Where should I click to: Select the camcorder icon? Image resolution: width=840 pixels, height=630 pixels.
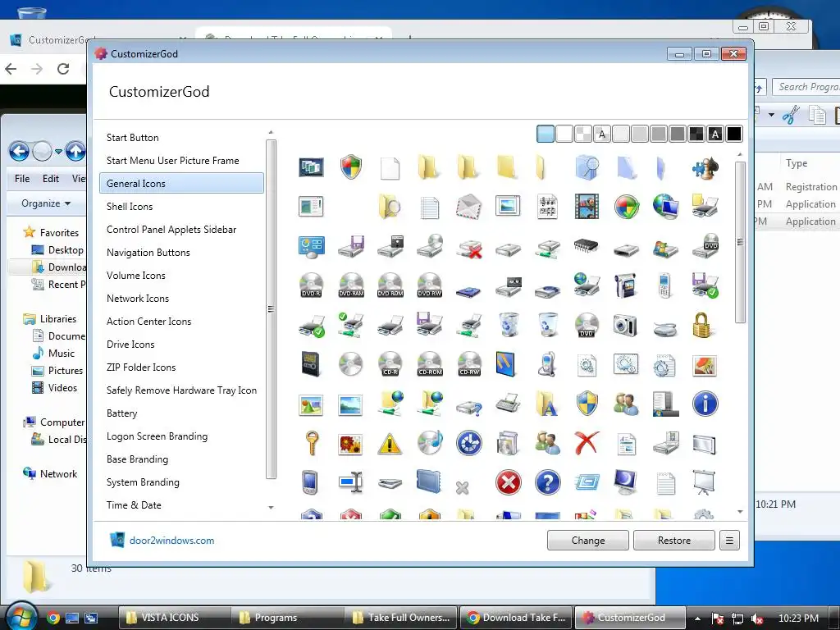coord(626,285)
